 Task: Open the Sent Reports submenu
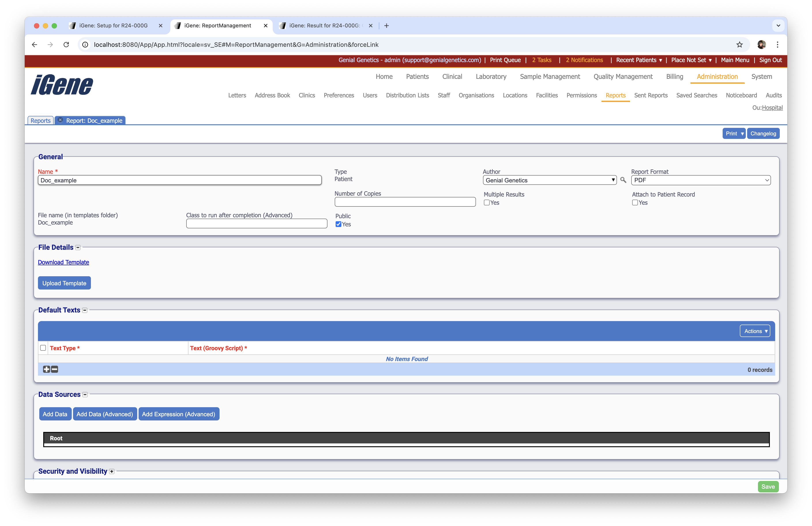click(651, 95)
